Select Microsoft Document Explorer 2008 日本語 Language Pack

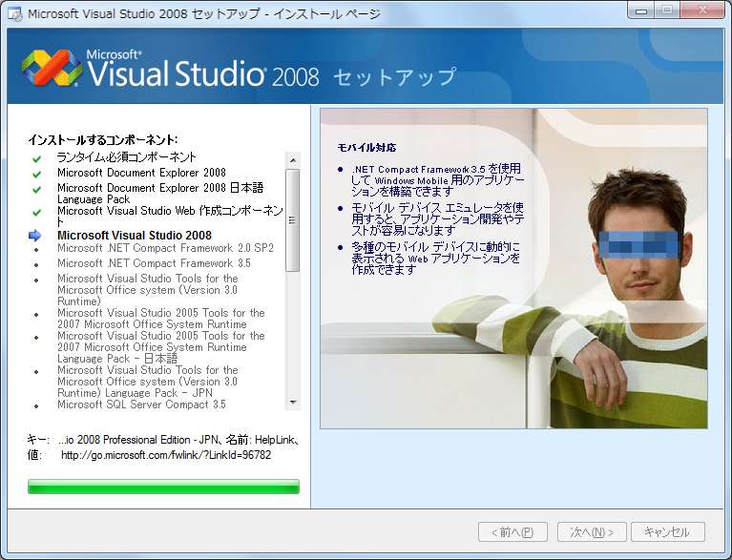tap(160, 194)
